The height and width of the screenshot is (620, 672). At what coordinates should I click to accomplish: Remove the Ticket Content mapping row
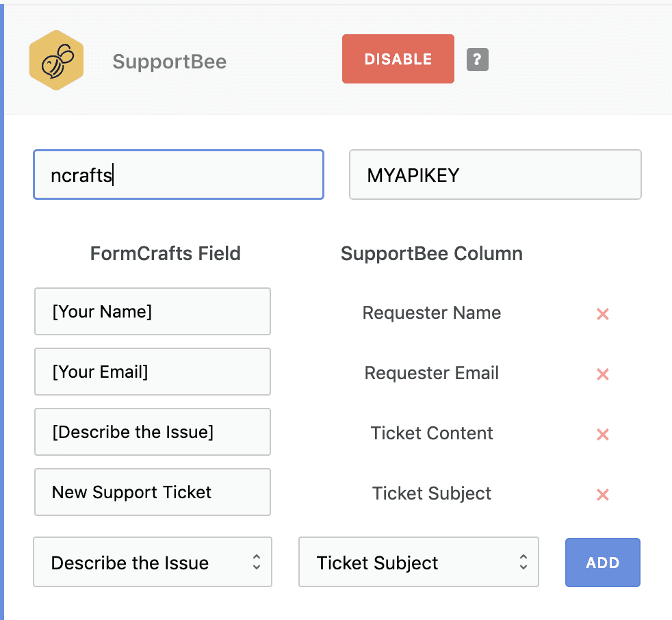click(603, 435)
